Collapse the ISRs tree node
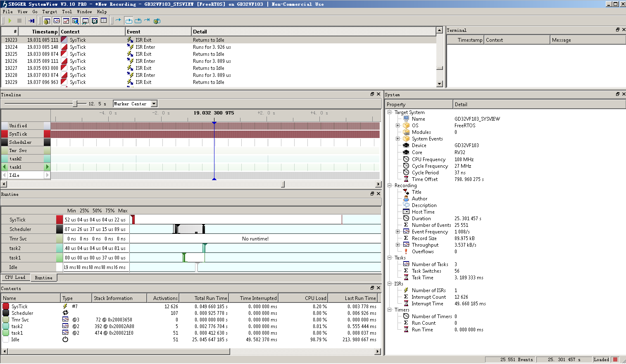 click(x=389, y=284)
